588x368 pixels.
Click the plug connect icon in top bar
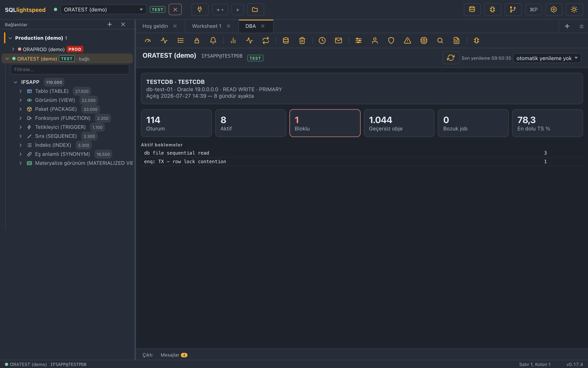point(200,9)
